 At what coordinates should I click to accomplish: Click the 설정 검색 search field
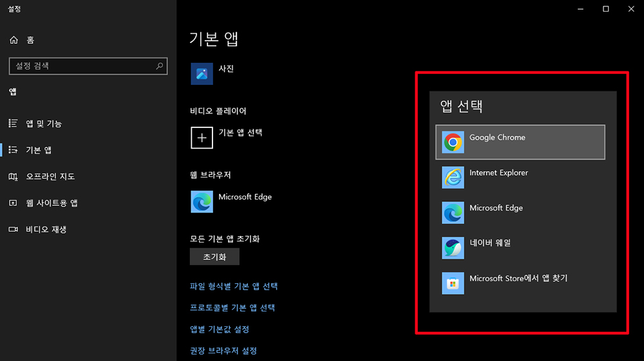(x=88, y=66)
